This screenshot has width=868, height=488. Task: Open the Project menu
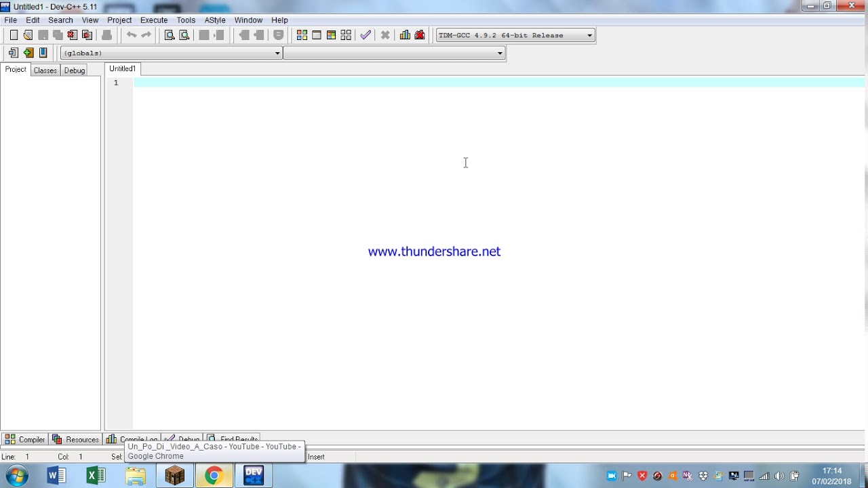(119, 20)
